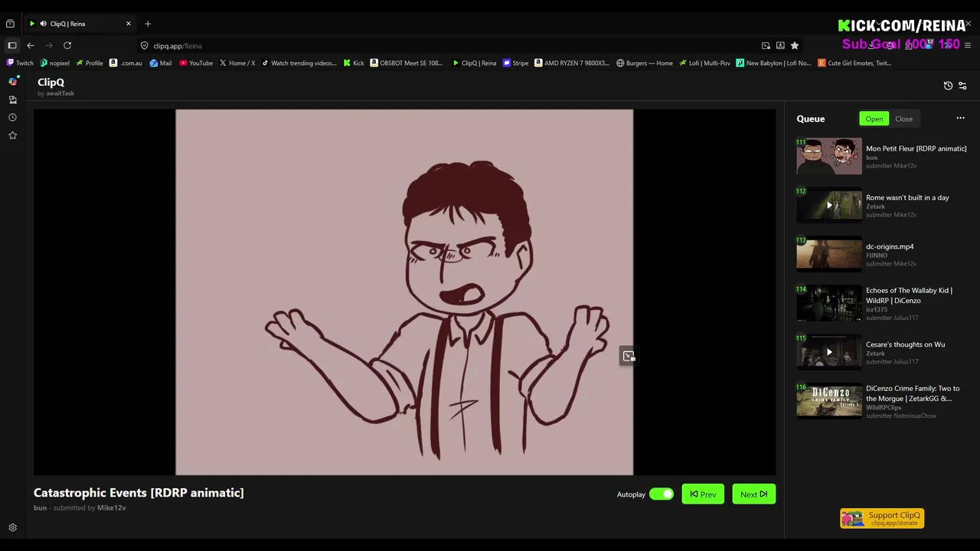Click 'Rome wasn't built in a day' title
This screenshot has height=551, width=980.
pyautogui.click(x=907, y=197)
